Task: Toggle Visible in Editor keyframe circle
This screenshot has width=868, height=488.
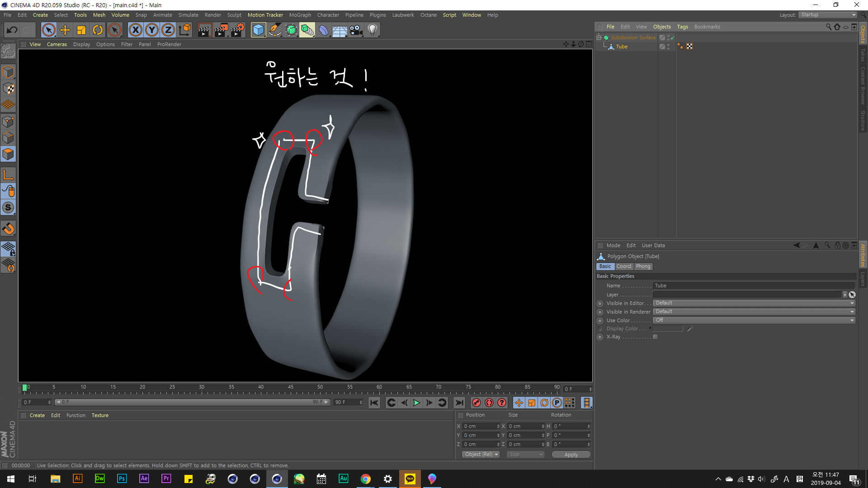Action: tap(600, 304)
